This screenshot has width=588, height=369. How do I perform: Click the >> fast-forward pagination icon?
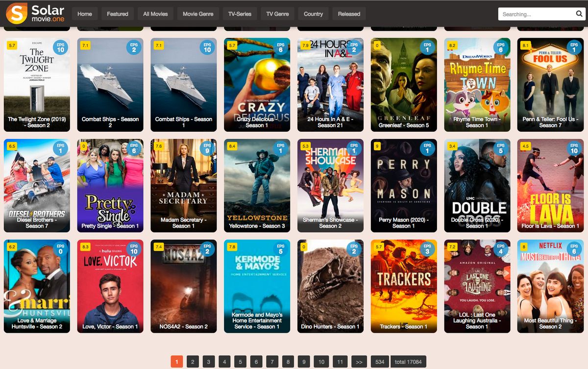[x=360, y=361]
